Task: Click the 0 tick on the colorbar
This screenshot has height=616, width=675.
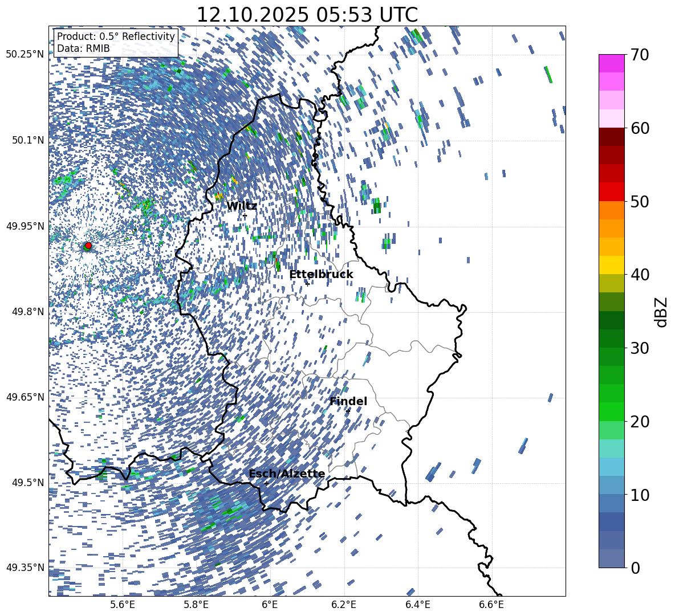Action: pyautogui.click(x=635, y=568)
